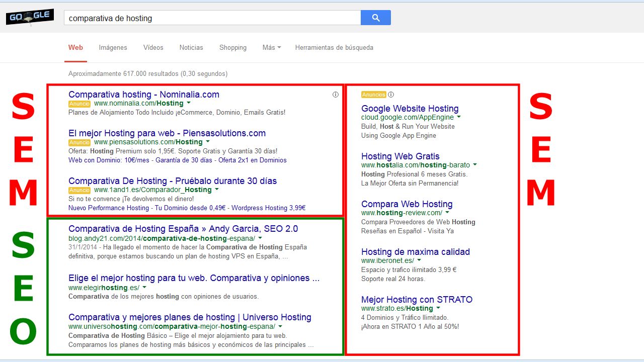This screenshot has height=362, width=644.
Task: Click Anuncio badge beside www.nominalia.com/Hosting
Action: pyautogui.click(x=79, y=104)
